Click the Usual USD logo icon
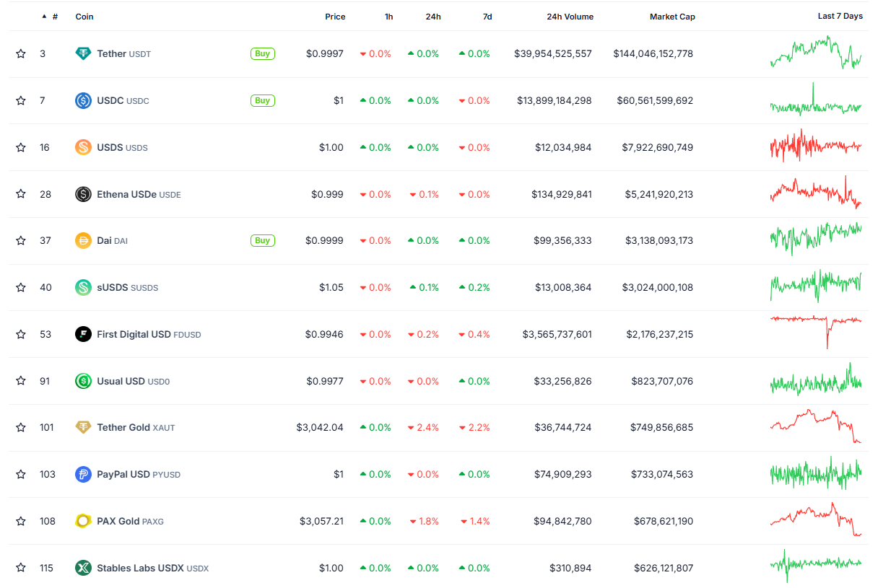The image size is (878, 588). coord(84,381)
